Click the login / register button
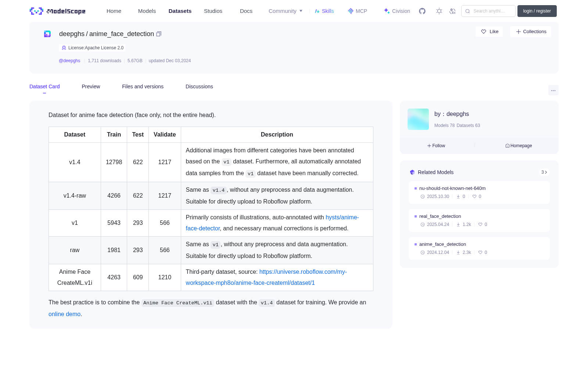This screenshot has width=588, height=368. [x=537, y=11]
